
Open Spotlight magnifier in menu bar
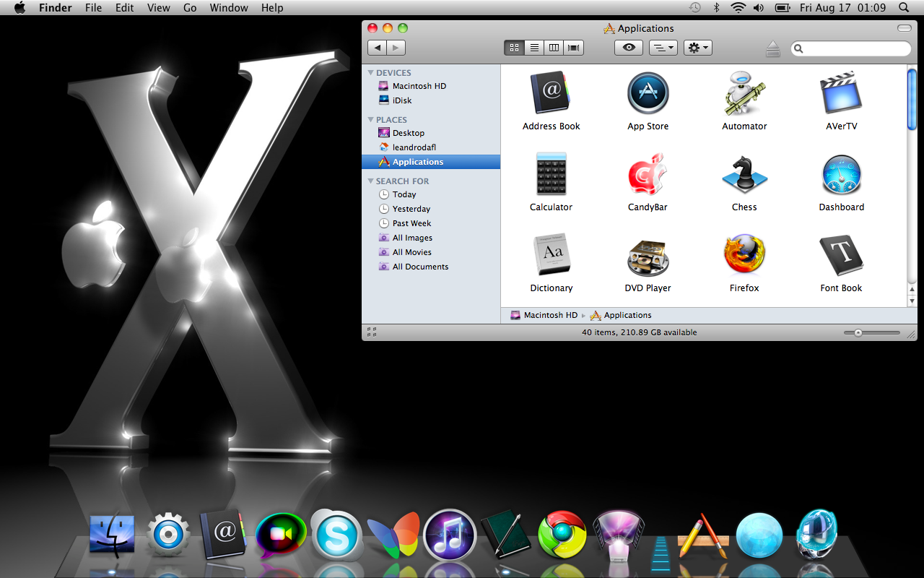coord(905,8)
